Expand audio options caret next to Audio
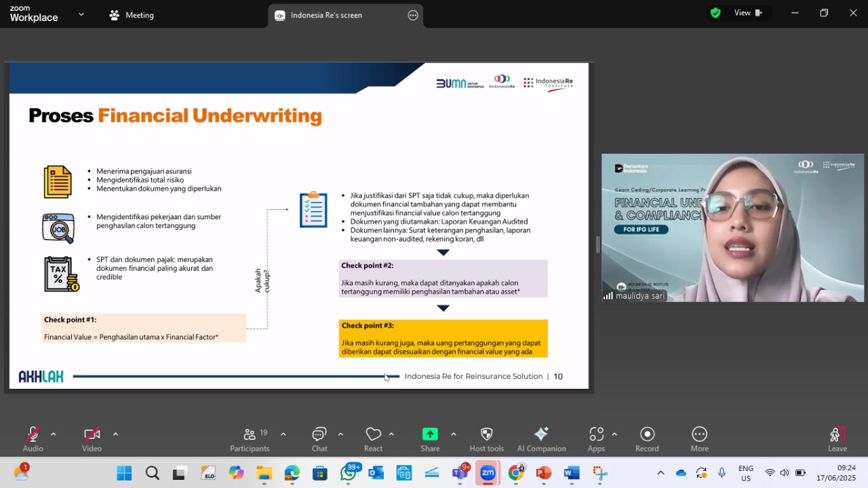 (53, 434)
